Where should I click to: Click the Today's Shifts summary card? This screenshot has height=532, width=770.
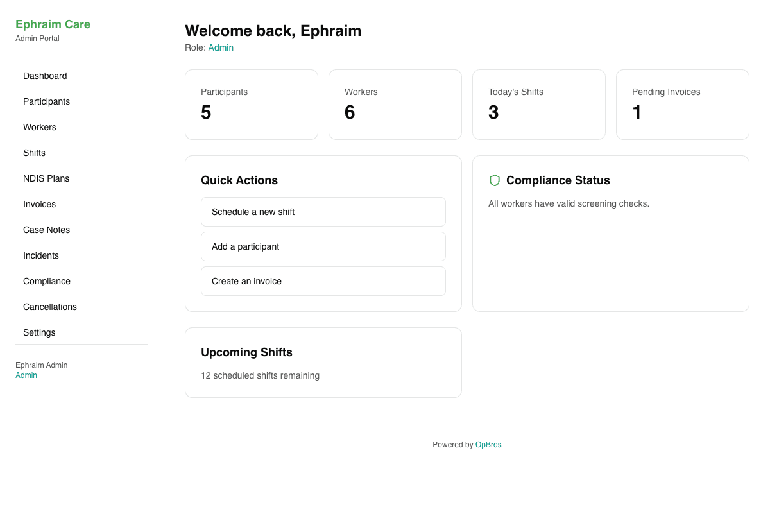point(538,105)
